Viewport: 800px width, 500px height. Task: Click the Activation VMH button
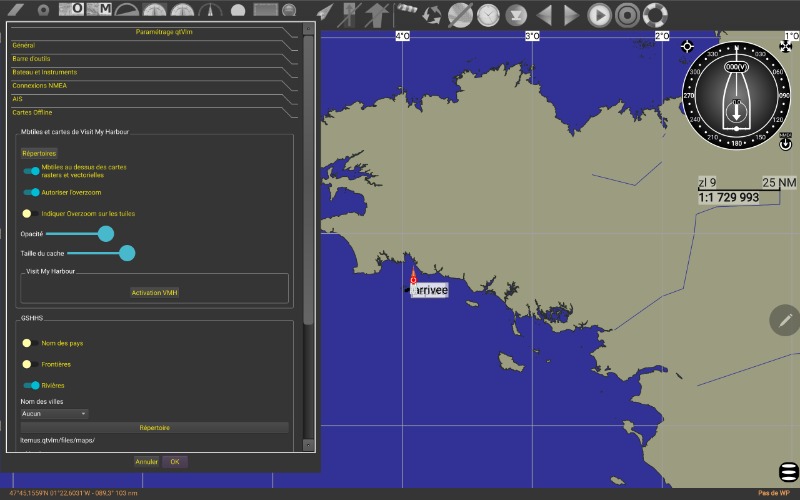(154, 292)
